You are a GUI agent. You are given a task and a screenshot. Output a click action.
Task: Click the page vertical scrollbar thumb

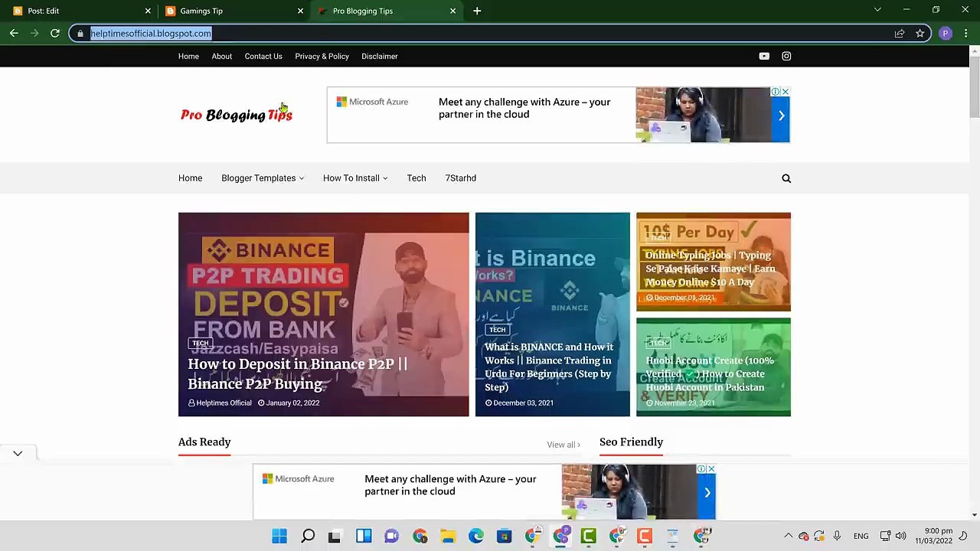[x=974, y=86]
